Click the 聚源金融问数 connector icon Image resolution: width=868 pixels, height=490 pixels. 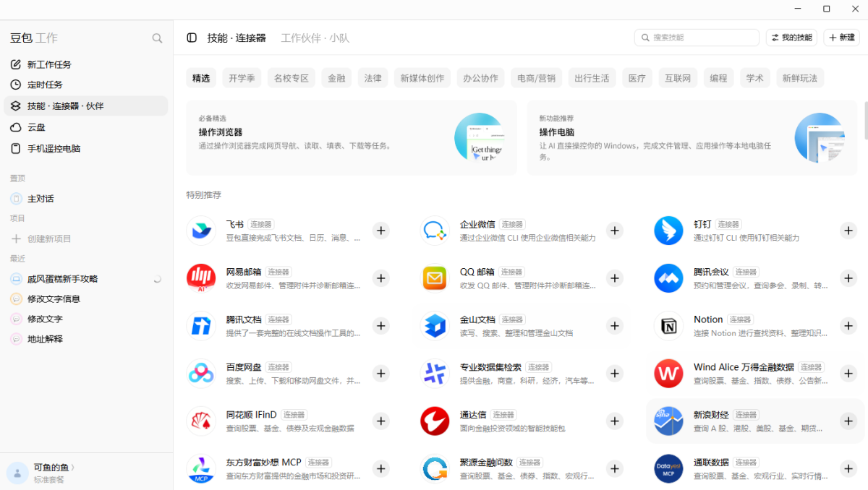point(435,469)
